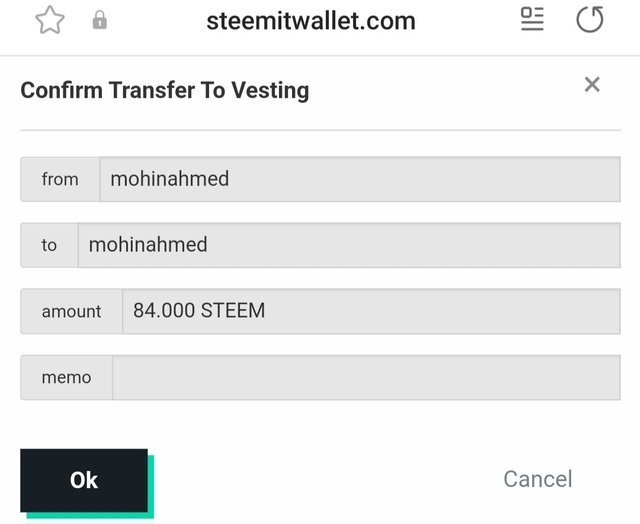This screenshot has width=640, height=524.
Task: Bookmark the page with the star icon
Action: [49, 20]
